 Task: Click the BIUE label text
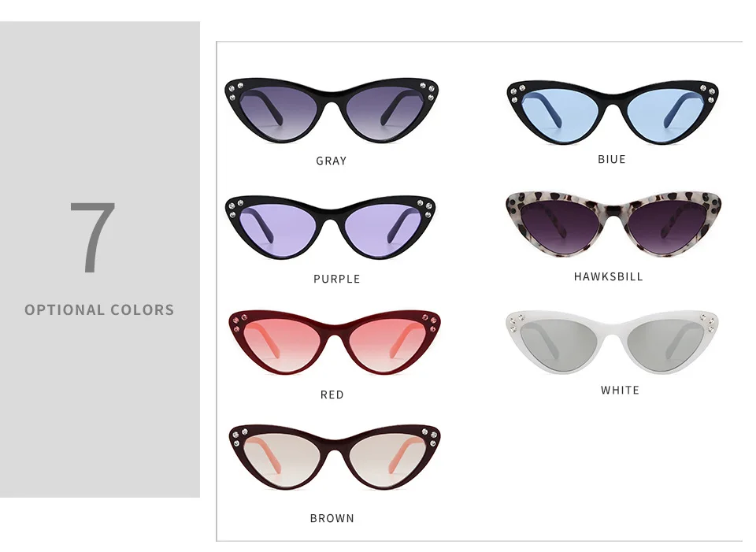coord(611,160)
